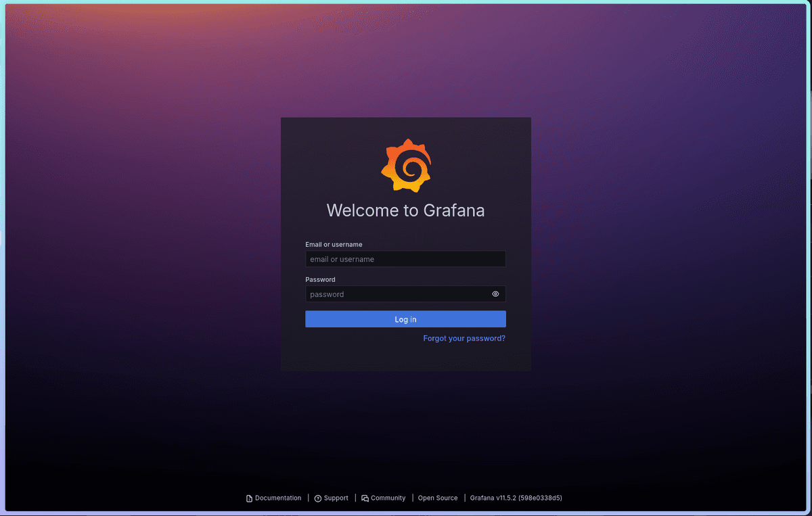This screenshot has width=812, height=516.
Task: Open the Forgot your password link
Action: coord(464,338)
